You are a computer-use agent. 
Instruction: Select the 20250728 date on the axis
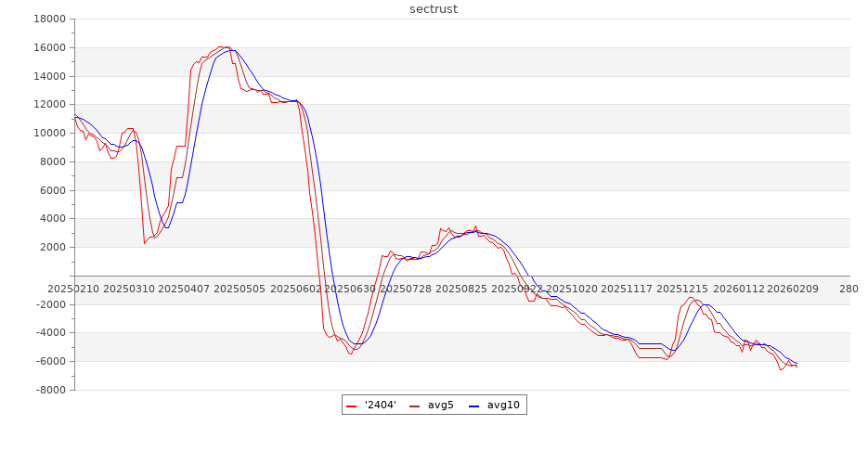(x=407, y=289)
